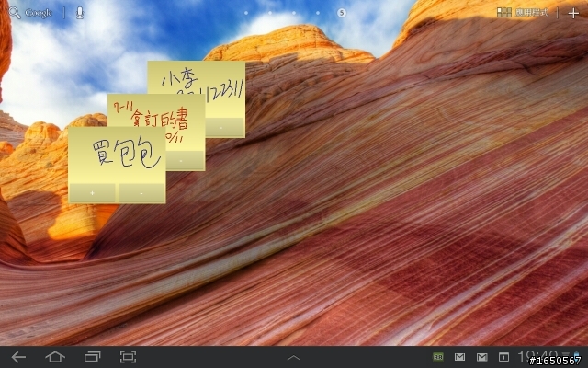Screen dimensions: 588x368
Task: Show recent apps list
Action: [x=92, y=357]
